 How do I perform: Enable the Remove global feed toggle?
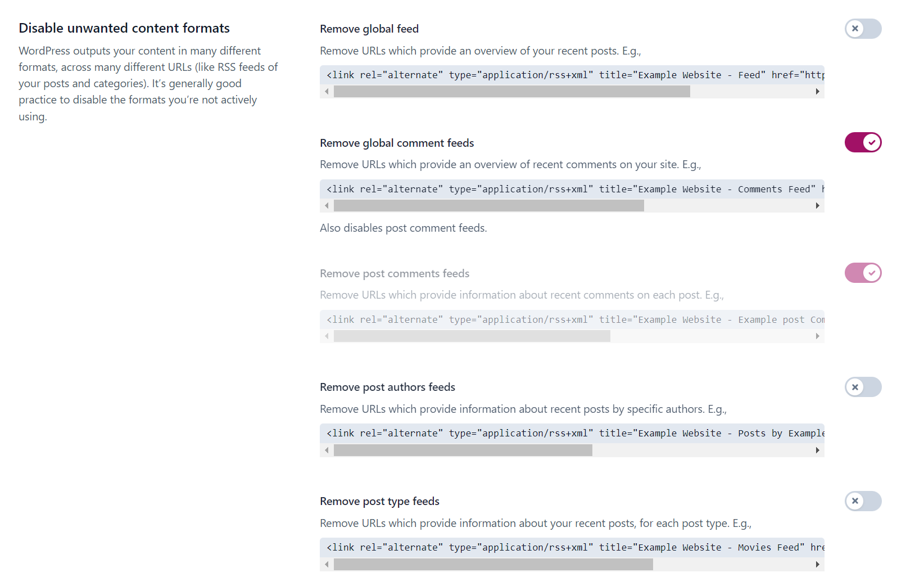863,29
